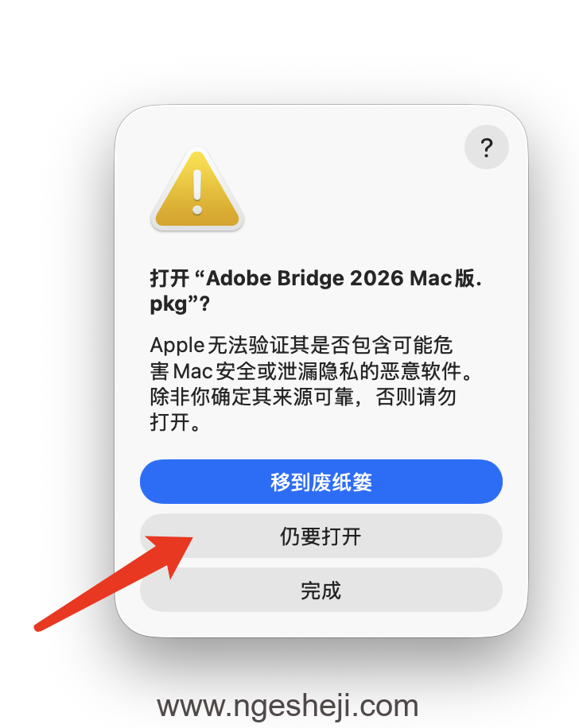Click the "Mac" word in the warning body

190,371
